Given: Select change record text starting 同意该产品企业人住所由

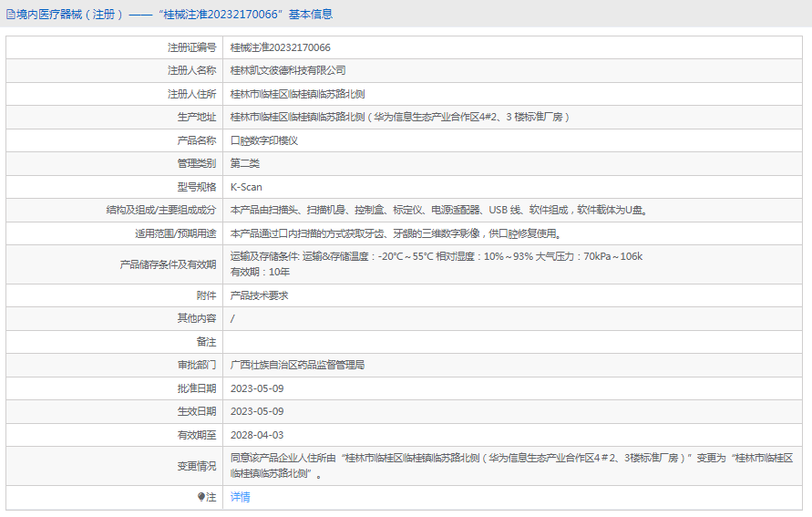Looking at the screenshot, I should (x=511, y=466).
